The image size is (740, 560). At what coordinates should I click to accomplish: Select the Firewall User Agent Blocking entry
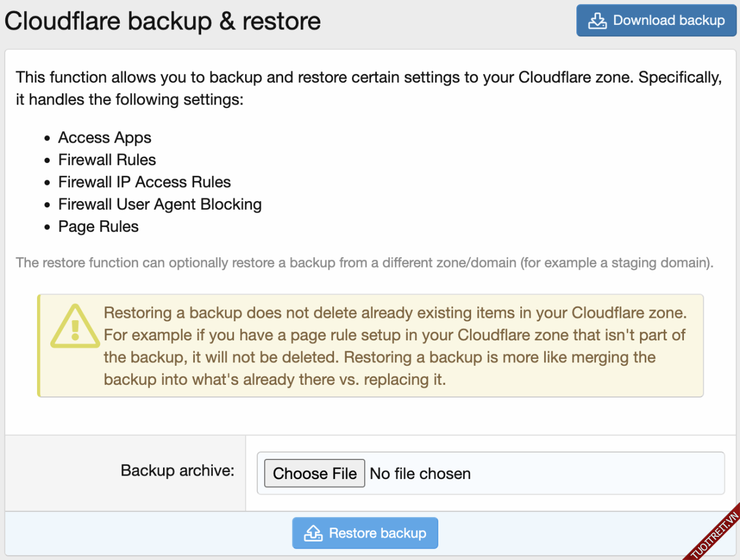pyautogui.click(x=160, y=205)
